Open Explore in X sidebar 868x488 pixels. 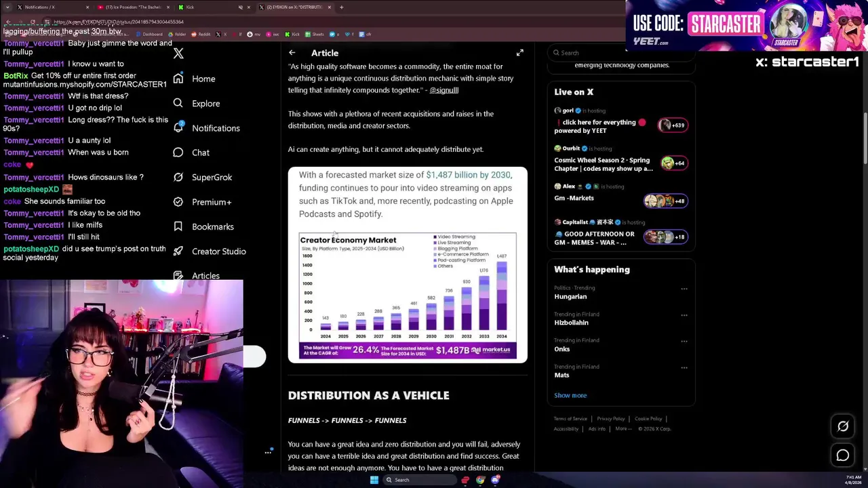pyautogui.click(x=196, y=104)
